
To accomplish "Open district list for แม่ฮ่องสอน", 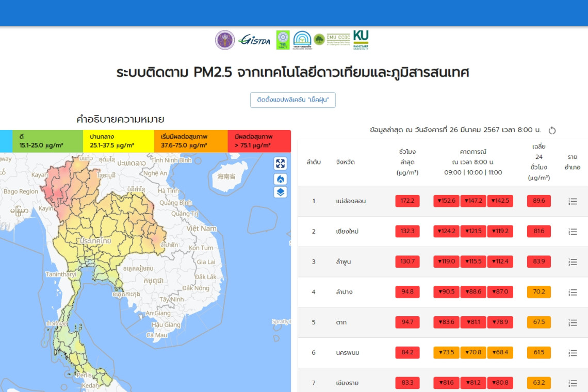I will [x=572, y=201].
